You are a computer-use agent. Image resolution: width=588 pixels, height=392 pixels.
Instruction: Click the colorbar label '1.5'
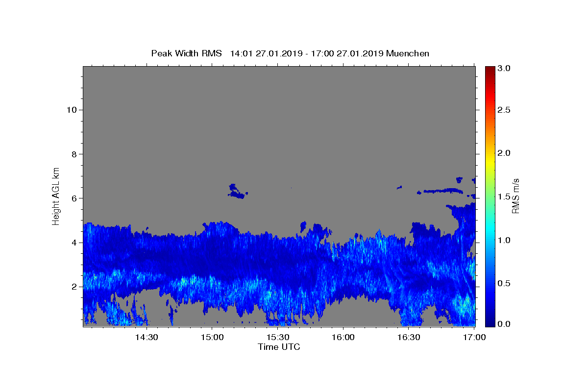504,196
